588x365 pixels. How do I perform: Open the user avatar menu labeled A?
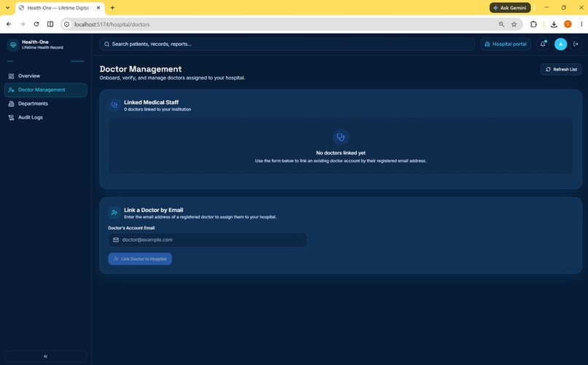[560, 44]
